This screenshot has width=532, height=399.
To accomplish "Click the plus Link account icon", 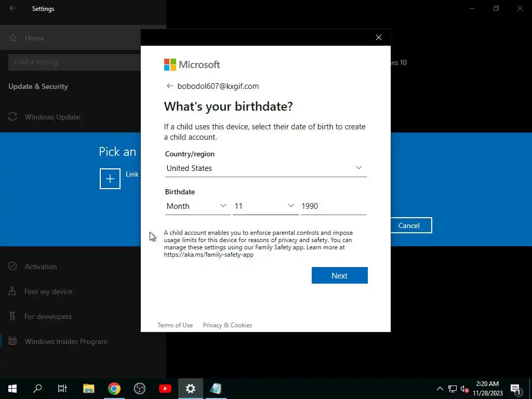I will pos(110,179).
